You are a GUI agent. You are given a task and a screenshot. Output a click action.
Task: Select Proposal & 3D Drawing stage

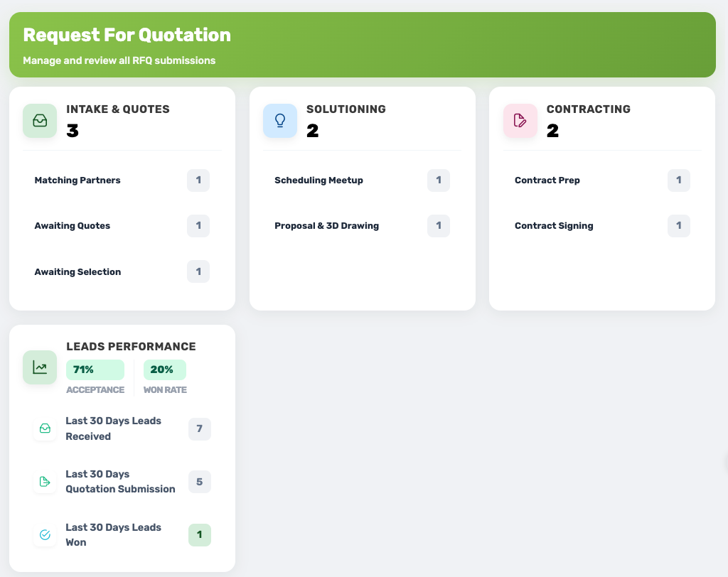click(x=326, y=226)
